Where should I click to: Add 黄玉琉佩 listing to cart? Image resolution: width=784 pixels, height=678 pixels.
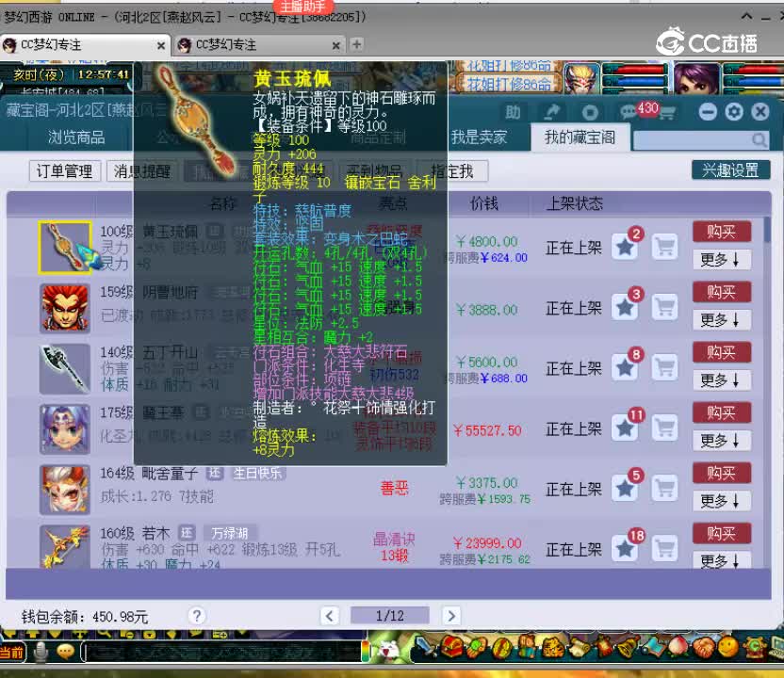(665, 247)
